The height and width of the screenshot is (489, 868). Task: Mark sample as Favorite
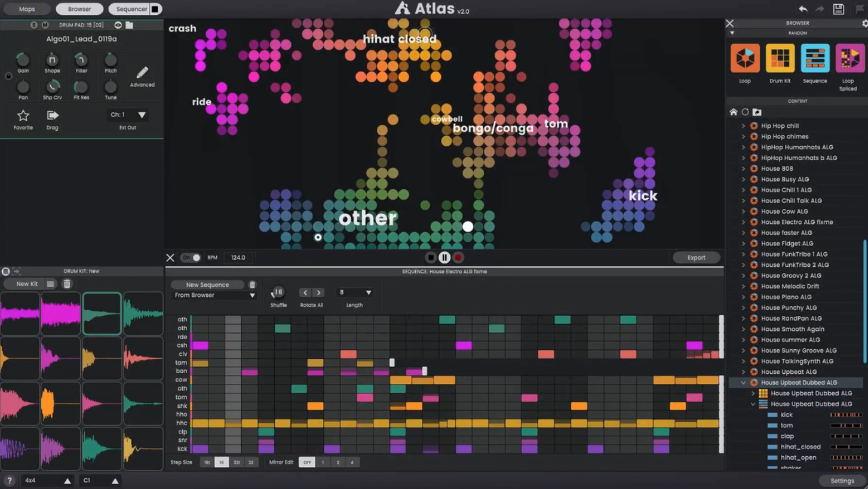(x=23, y=115)
